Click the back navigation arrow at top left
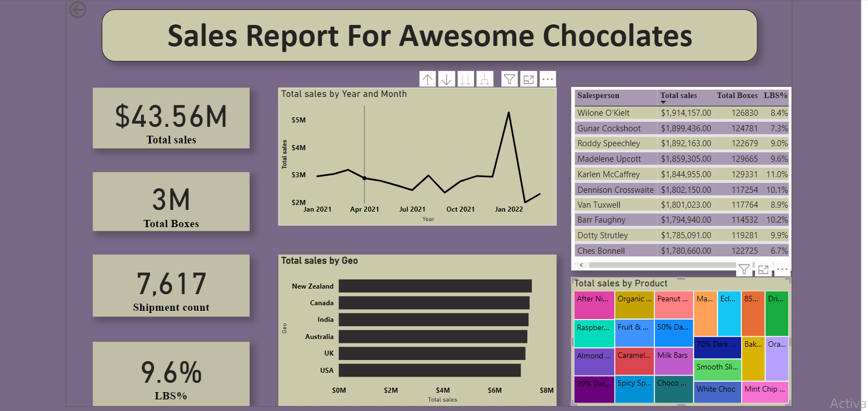 (x=78, y=9)
